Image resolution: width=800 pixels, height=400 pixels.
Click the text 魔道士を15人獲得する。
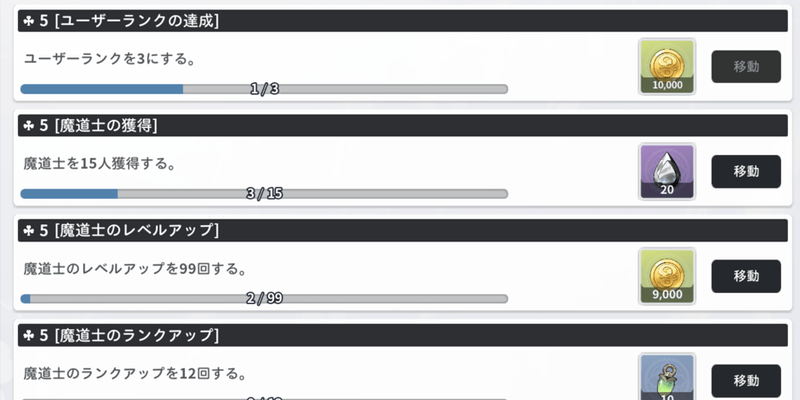pyautogui.click(x=100, y=164)
